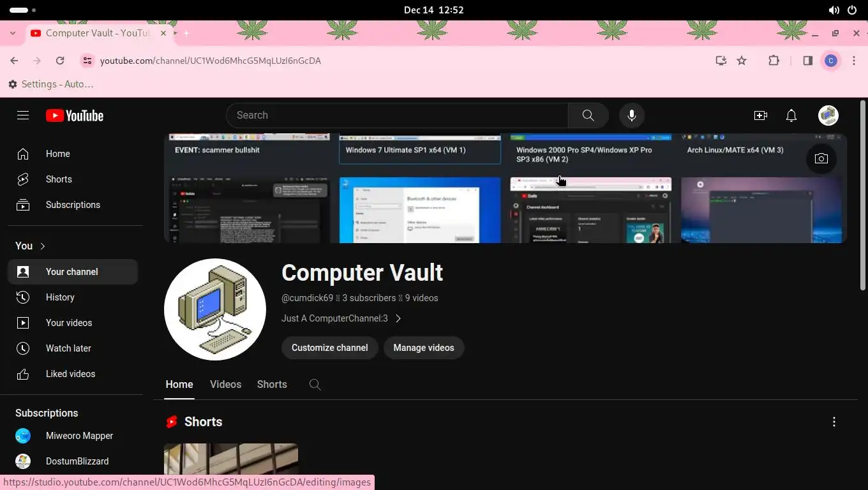Open History in the sidebar
This screenshot has height=490, width=868.
(73, 297)
